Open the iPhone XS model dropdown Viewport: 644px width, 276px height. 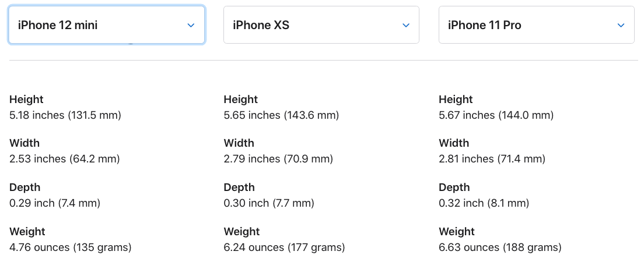coord(321,25)
